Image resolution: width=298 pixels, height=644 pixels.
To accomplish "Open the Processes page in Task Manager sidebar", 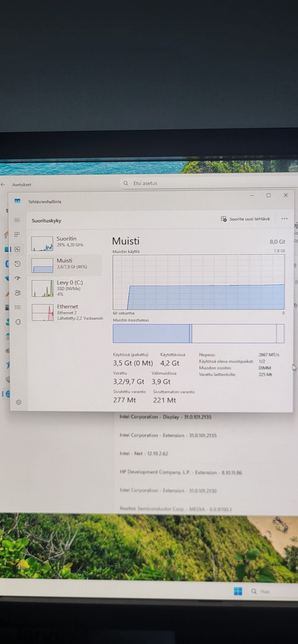I will coord(17,235).
